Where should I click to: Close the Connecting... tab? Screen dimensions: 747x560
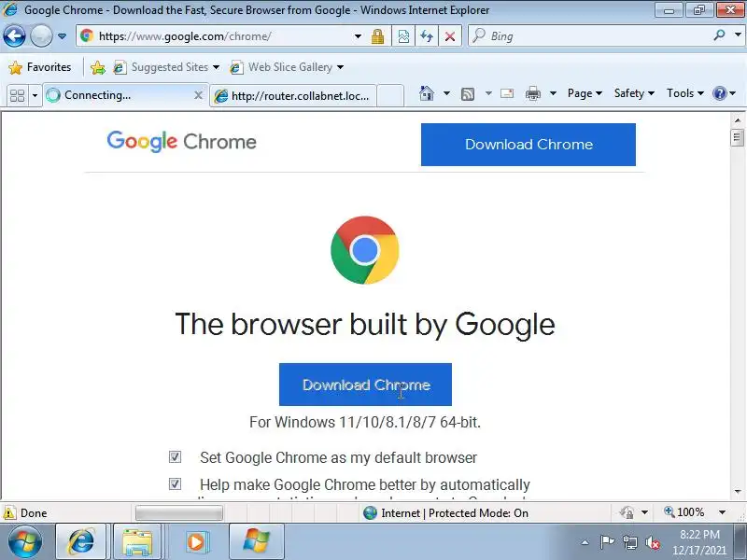198,95
